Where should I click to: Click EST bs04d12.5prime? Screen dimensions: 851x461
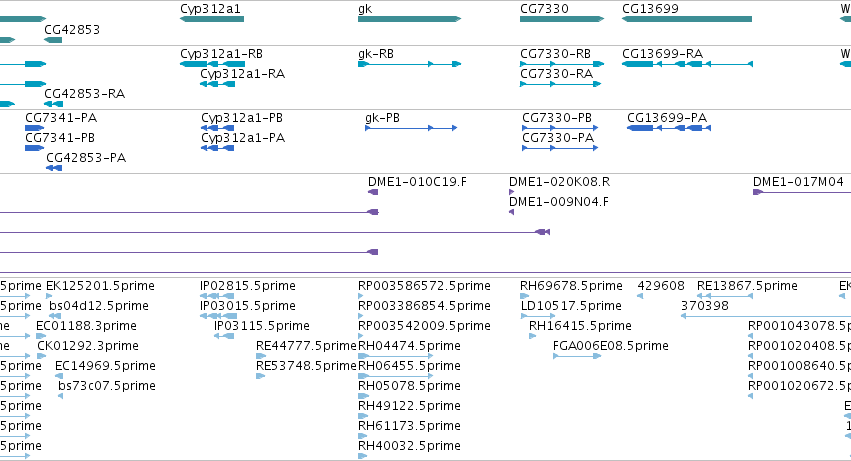click(x=98, y=306)
